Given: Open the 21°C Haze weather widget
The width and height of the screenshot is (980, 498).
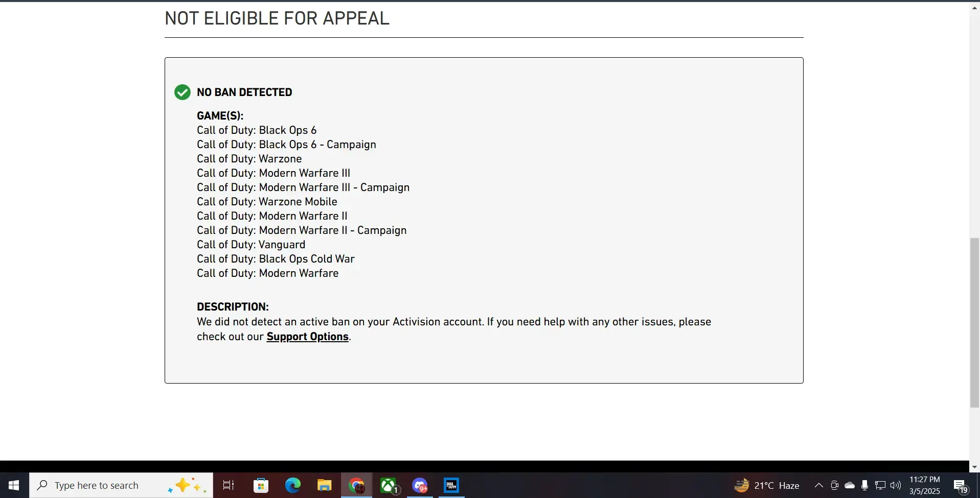Looking at the screenshot, I should click(x=767, y=485).
